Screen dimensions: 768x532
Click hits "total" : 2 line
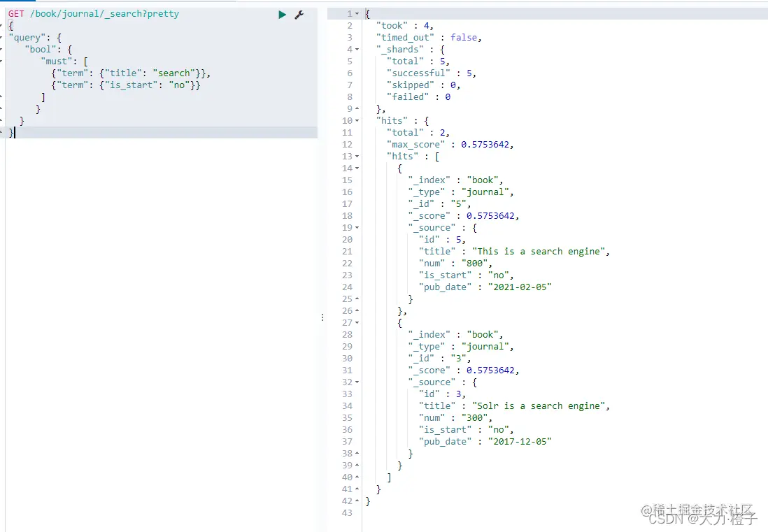tap(418, 133)
